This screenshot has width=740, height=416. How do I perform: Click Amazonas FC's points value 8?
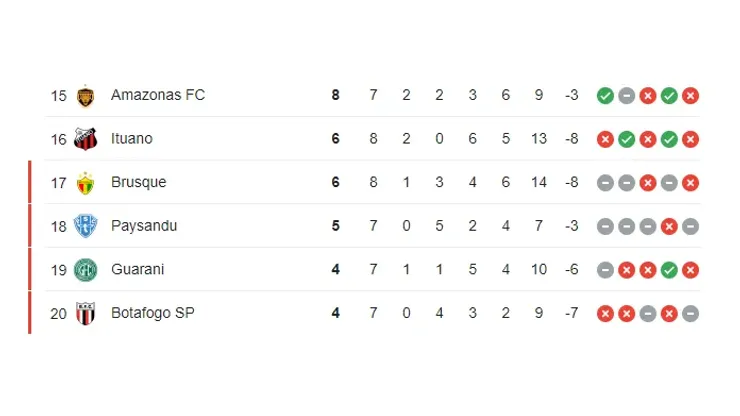click(x=336, y=96)
